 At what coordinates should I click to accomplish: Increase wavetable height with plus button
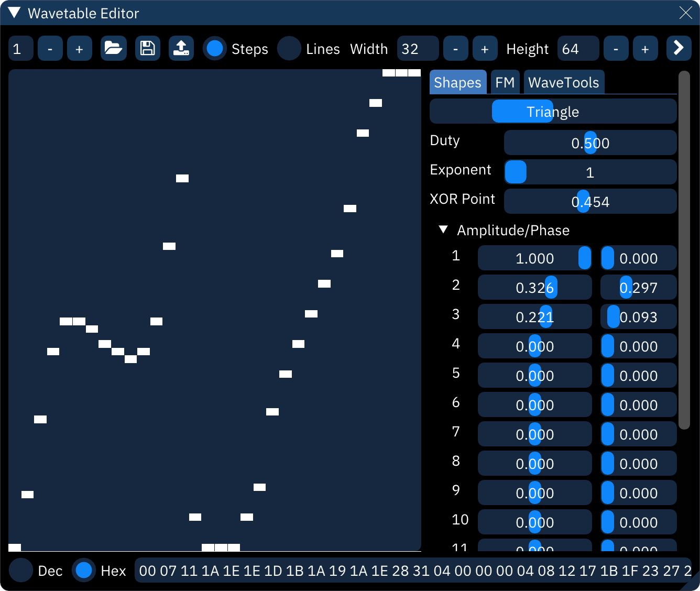(645, 49)
